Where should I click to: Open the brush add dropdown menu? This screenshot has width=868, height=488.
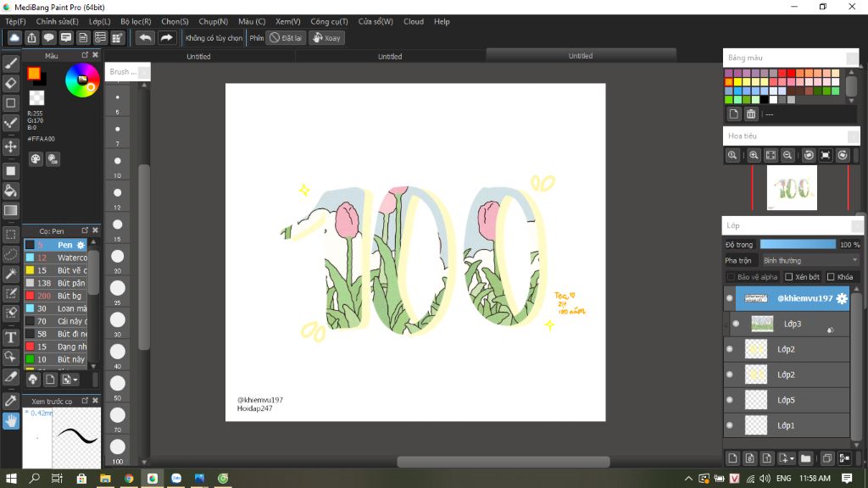tap(70, 380)
